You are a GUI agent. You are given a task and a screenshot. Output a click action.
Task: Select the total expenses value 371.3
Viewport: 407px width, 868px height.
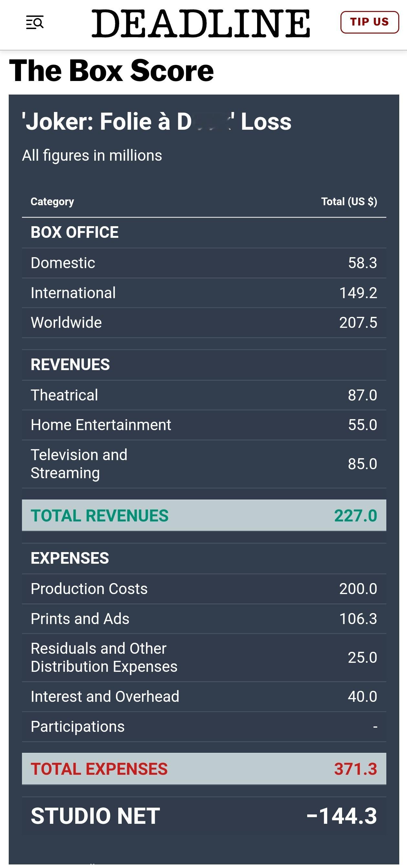click(x=355, y=769)
